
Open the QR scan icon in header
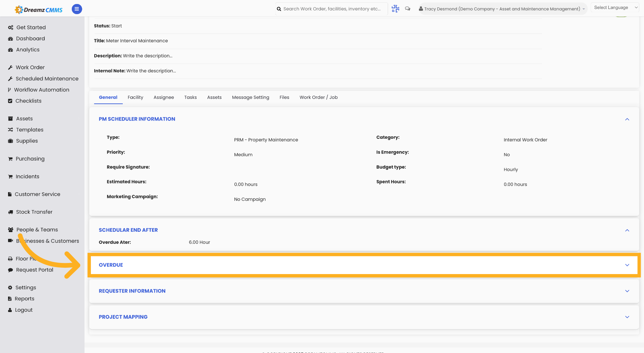(395, 9)
